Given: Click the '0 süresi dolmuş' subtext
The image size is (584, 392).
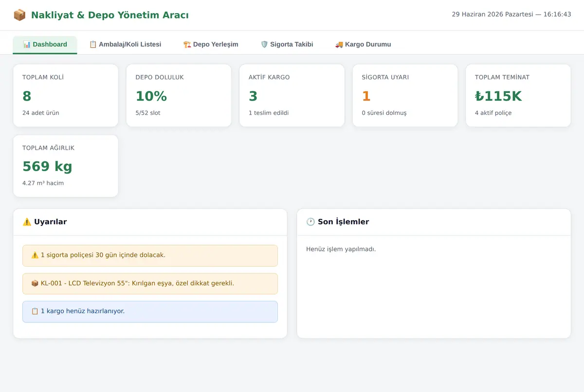Looking at the screenshot, I should pyautogui.click(x=384, y=113).
